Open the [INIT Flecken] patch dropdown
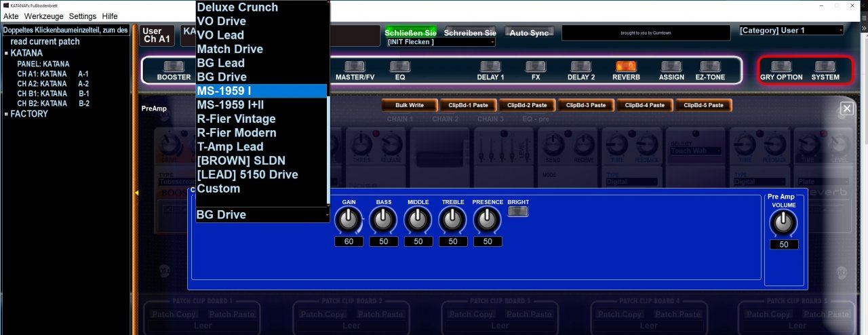 click(441, 42)
